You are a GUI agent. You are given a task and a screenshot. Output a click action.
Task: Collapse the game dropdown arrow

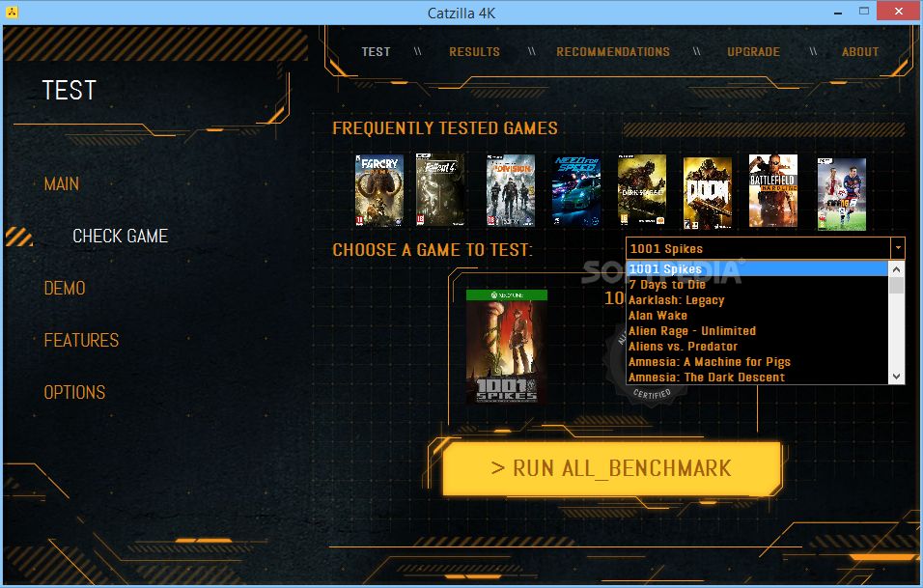[898, 248]
